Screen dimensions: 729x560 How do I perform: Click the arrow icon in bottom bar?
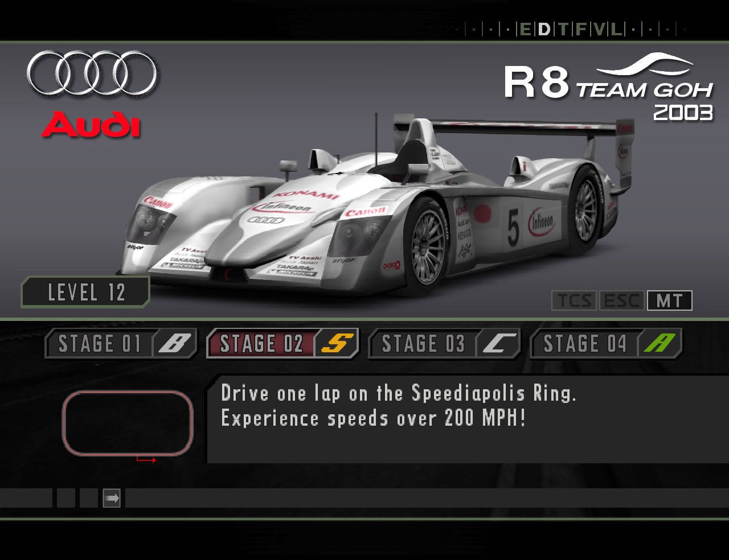pos(112,499)
